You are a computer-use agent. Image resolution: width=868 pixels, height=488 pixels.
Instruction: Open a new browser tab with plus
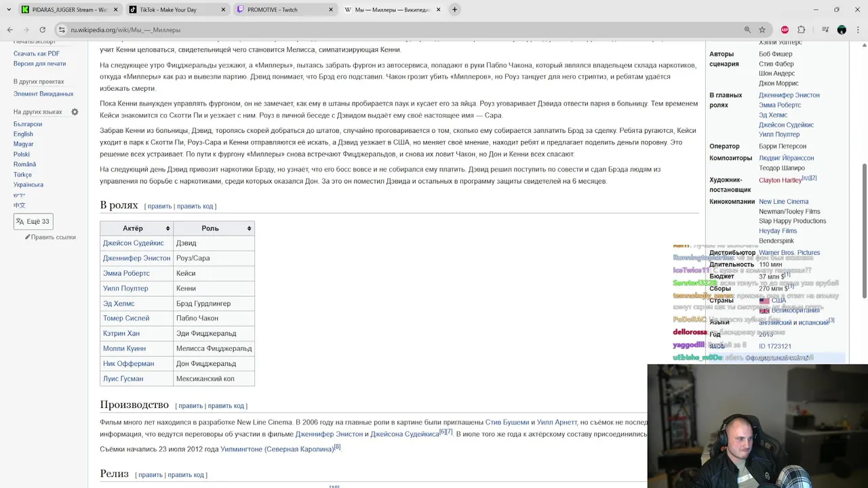454,9
